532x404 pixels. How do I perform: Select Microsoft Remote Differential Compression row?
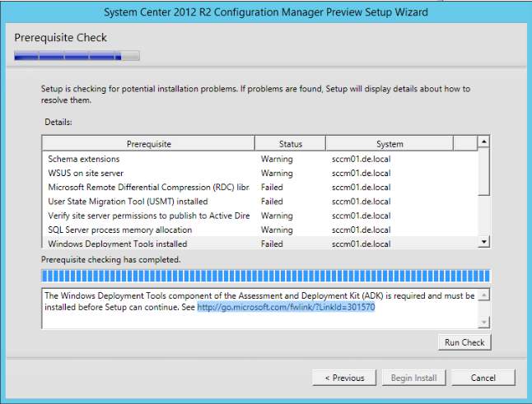(148, 187)
